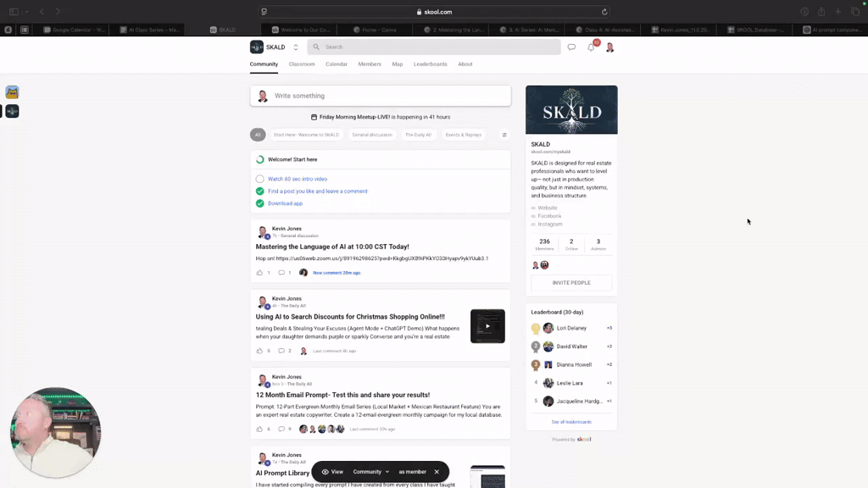The width and height of the screenshot is (868, 488).
Task: Open comments on 12 Month Email Prompt post
Action: tap(281, 429)
